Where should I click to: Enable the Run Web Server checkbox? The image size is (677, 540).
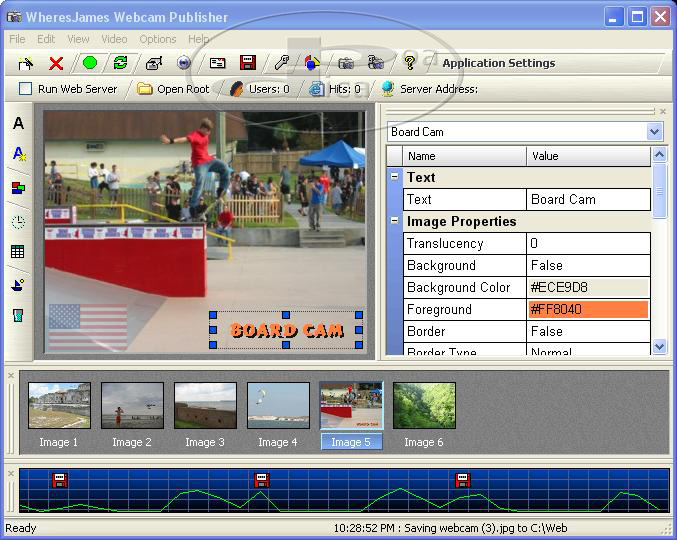26,89
